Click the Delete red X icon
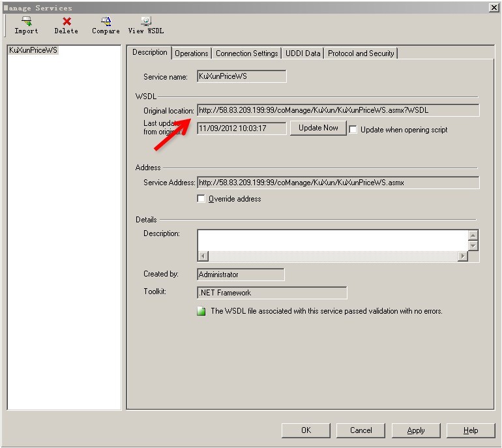This screenshot has height=448, width=502. point(66,22)
